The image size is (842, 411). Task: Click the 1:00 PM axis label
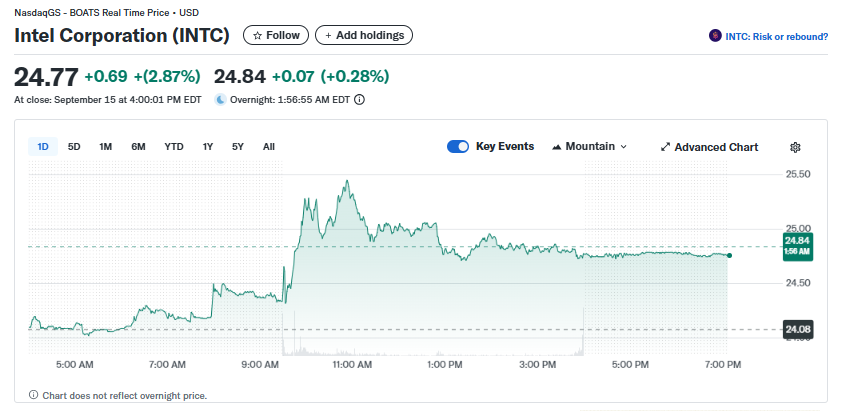[445, 365]
